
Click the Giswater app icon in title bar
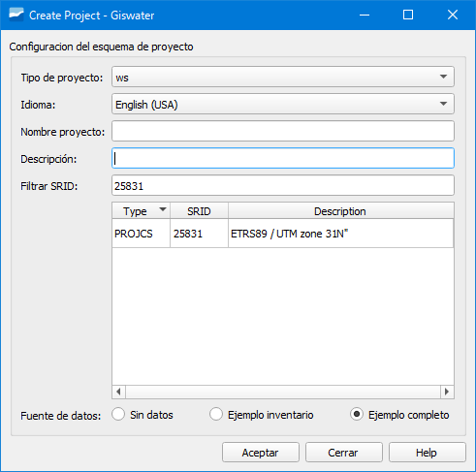(16, 15)
